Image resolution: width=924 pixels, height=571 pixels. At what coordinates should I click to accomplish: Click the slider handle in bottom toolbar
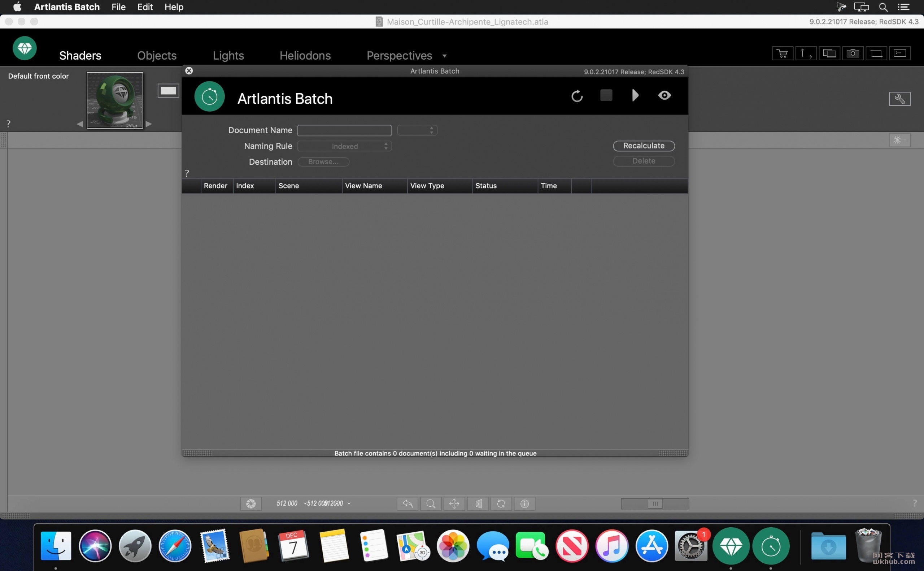[655, 503]
